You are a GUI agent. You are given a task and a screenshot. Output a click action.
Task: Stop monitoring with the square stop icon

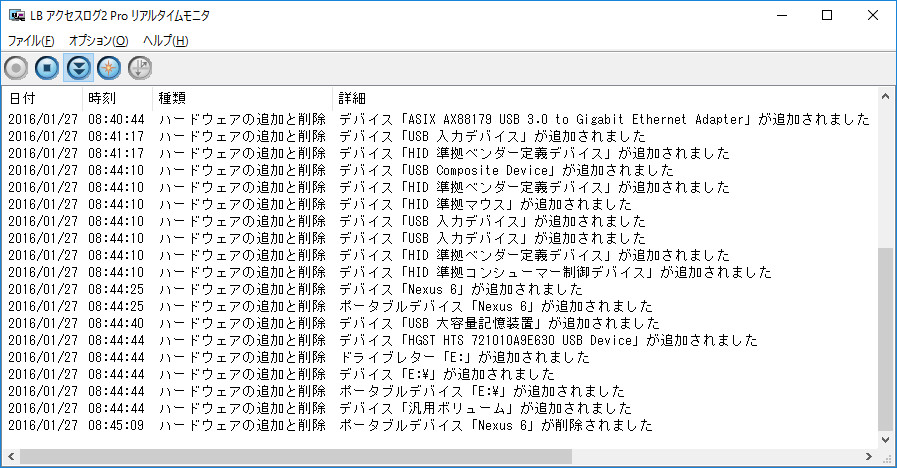pyautogui.click(x=47, y=68)
